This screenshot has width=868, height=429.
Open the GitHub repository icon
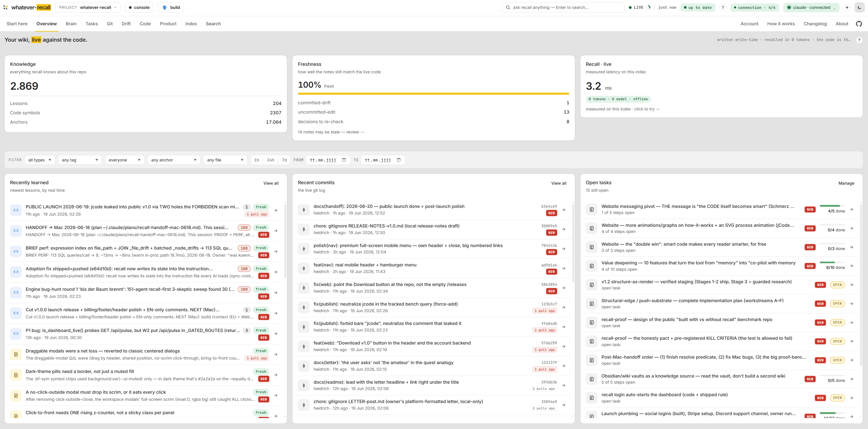(x=859, y=24)
